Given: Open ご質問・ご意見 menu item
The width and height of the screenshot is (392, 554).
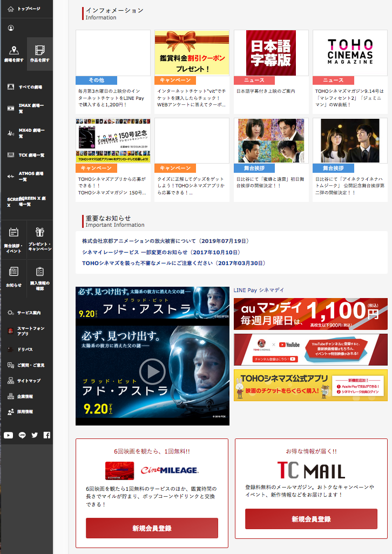Looking at the screenshot, I should [26, 365].
